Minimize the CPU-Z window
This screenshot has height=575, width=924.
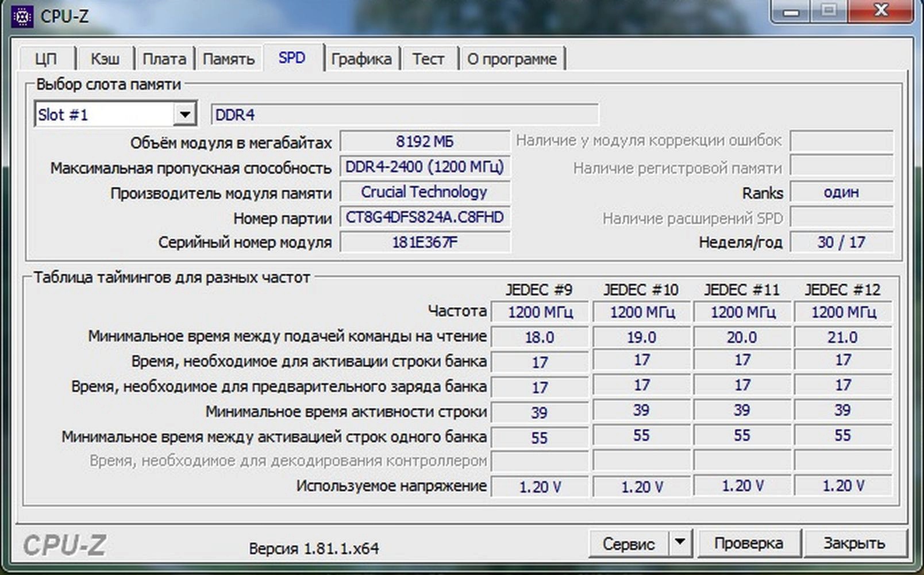[791, 11]
